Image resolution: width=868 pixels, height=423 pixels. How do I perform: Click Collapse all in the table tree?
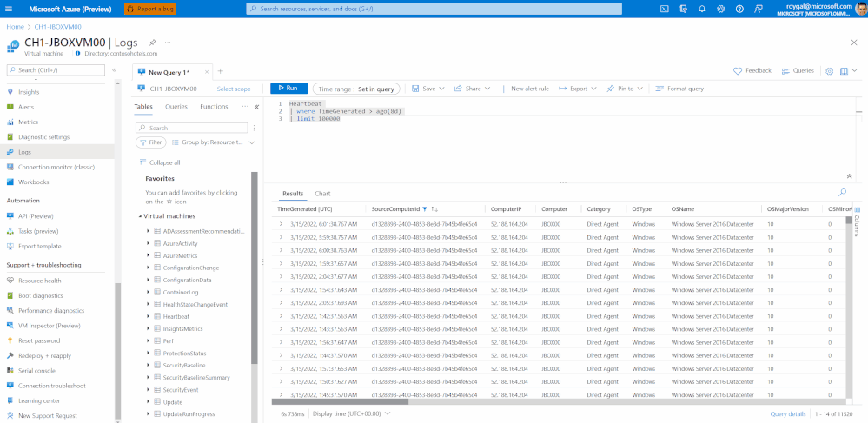pos(159,162)
